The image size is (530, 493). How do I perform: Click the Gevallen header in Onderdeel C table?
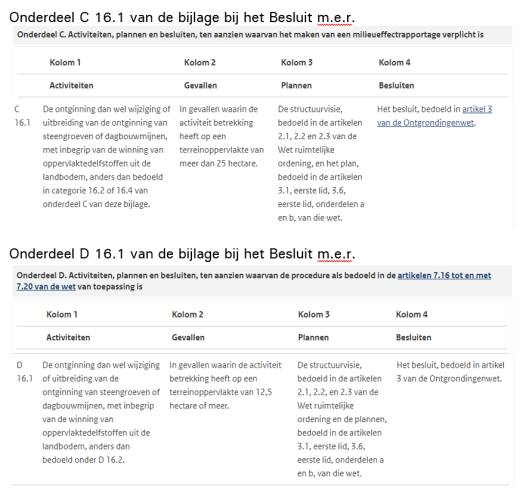pos(200,85)
